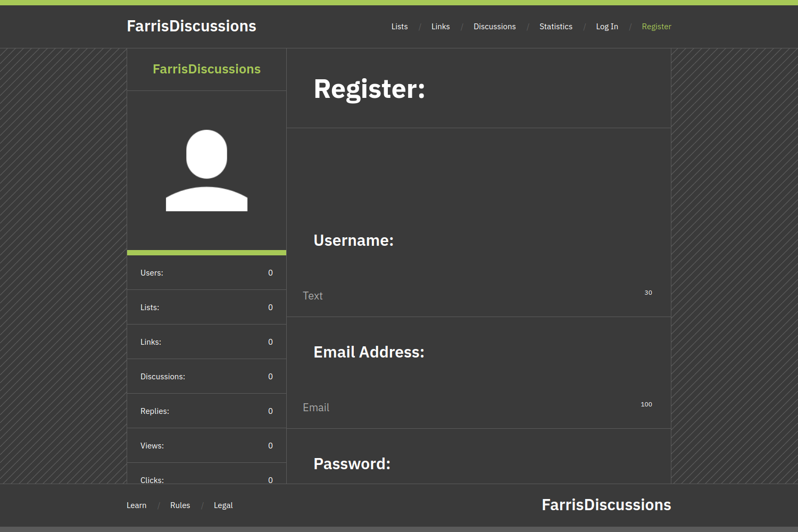Click the Replies: stat row
Viewport: 798px width, 532px height.
(x=206, y=411)
